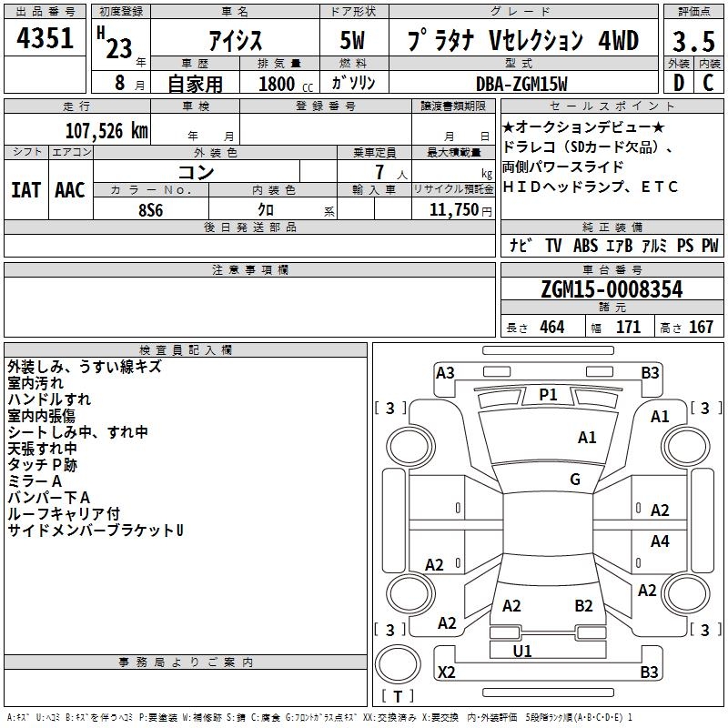The height and width of the screenshot is (728, 728).
Task: Click chassis number ZGM15-0008354
Action: pos(612,289)
